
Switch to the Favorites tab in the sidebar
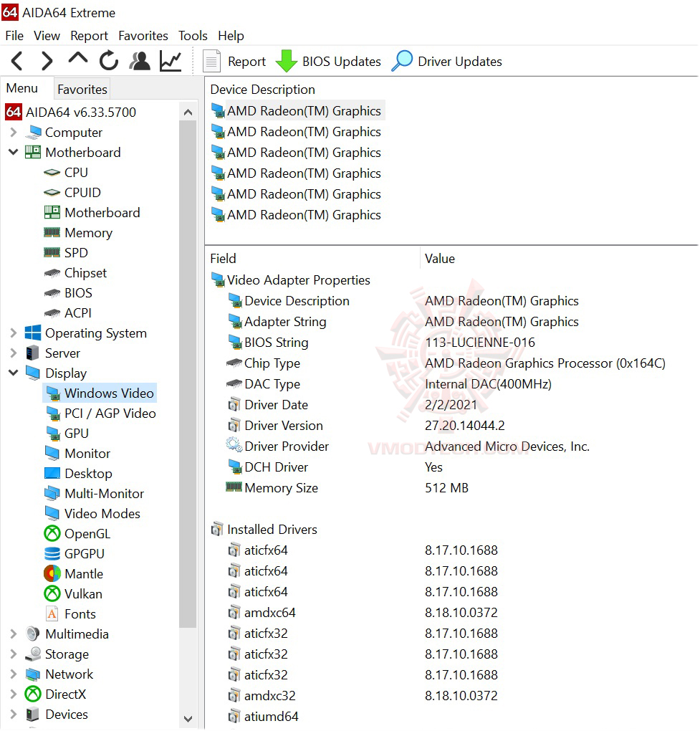coord(82,89)
